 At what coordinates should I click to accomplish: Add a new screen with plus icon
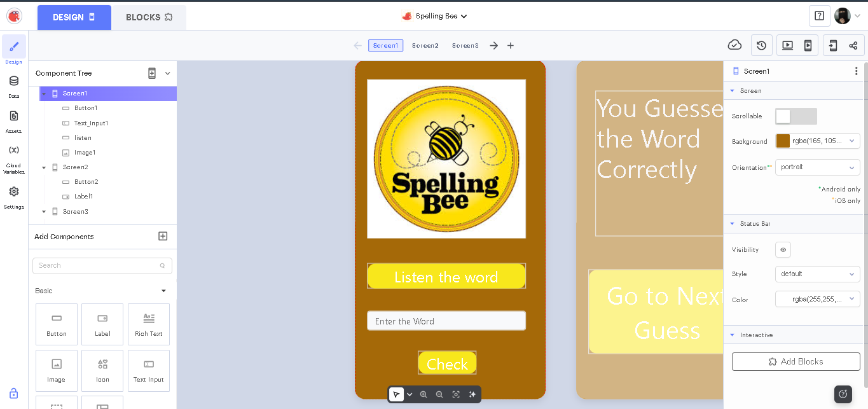pos(510,45)
